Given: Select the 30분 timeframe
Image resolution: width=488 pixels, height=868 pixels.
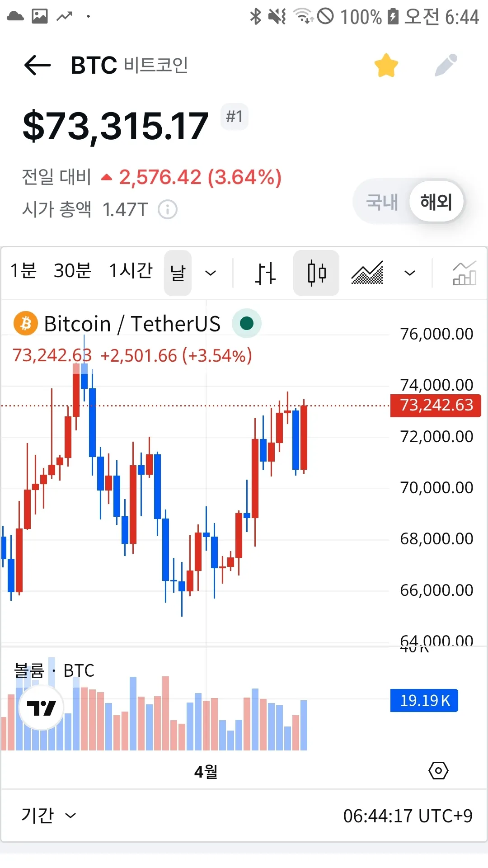Looking at the screenshot, I should [x=73, y=271].
